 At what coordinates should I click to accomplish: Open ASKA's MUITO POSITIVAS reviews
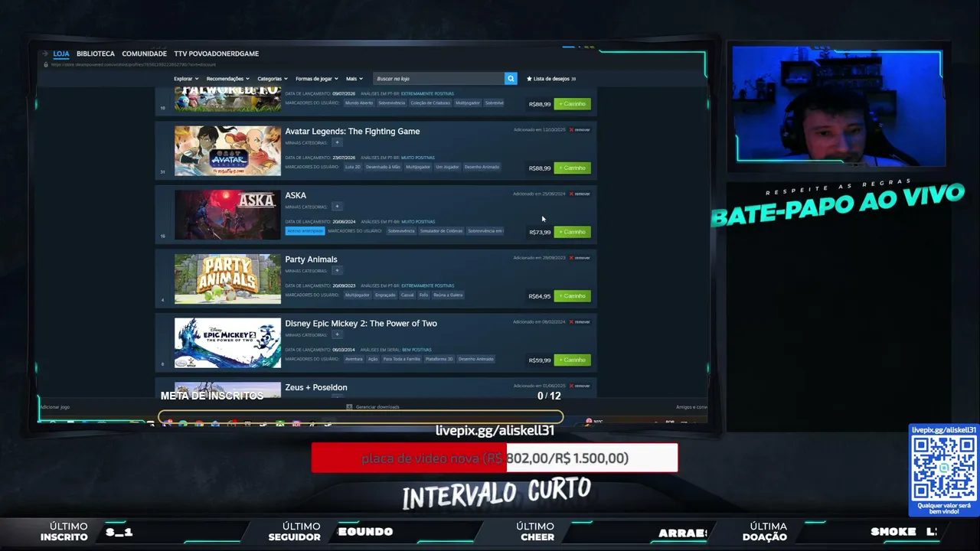pos(417,222)
